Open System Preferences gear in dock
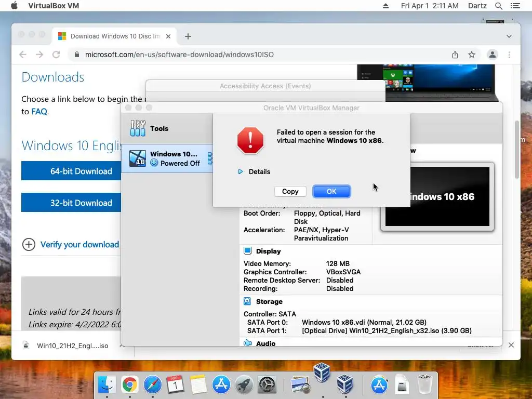The height and width of the screenshot is (399, 532). tap(267, 384)
